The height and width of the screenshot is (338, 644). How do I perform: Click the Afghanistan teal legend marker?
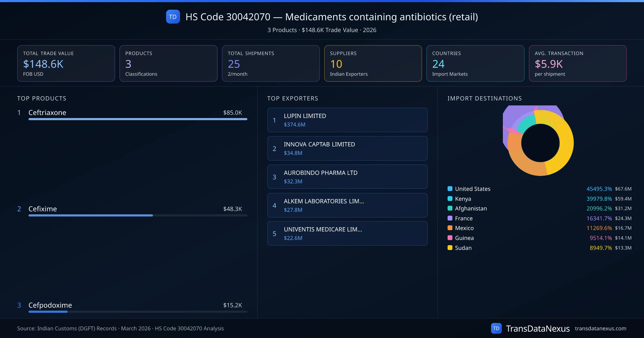tap(450, 208)
